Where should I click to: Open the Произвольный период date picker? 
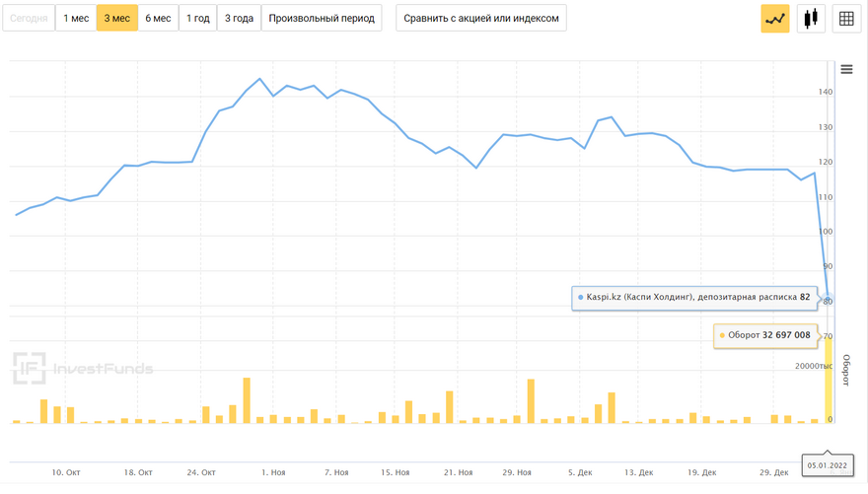pyautogui.click(x=323, y=18)
